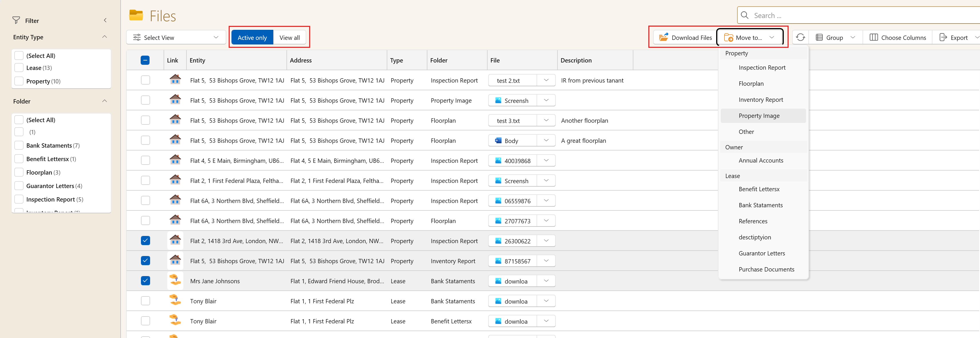This screenshot has height=338, width=980.
Task: Open the Select View dropdown
Action: pyautogui.click(x=176, y=37)
